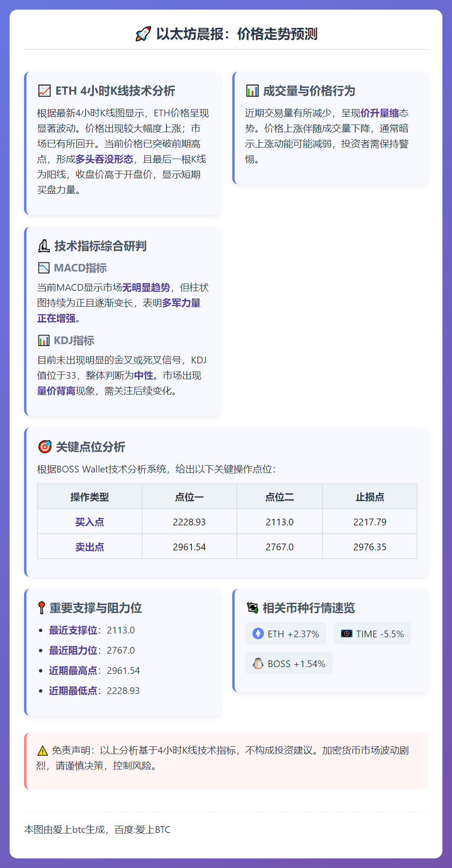
Task: Click the TIME coin logo
Action: coord(347,634)
